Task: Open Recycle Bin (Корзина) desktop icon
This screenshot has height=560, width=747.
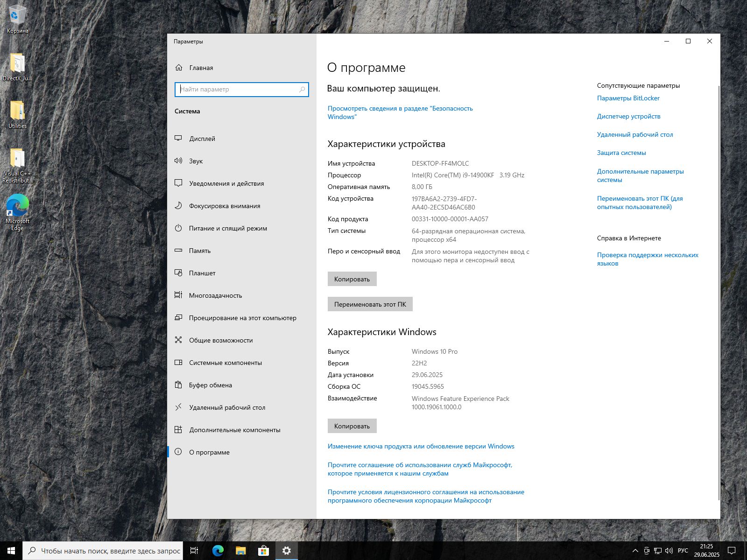Action: [17, 19]
